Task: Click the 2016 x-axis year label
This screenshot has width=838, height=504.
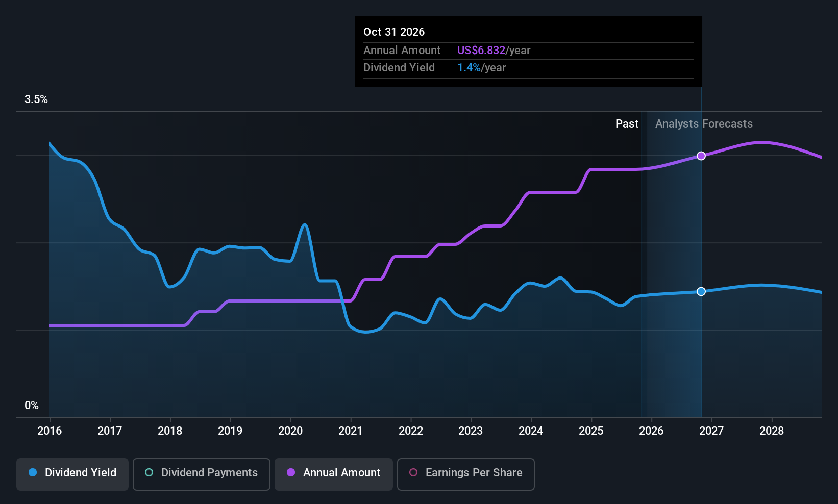Action: click(50, 431)
